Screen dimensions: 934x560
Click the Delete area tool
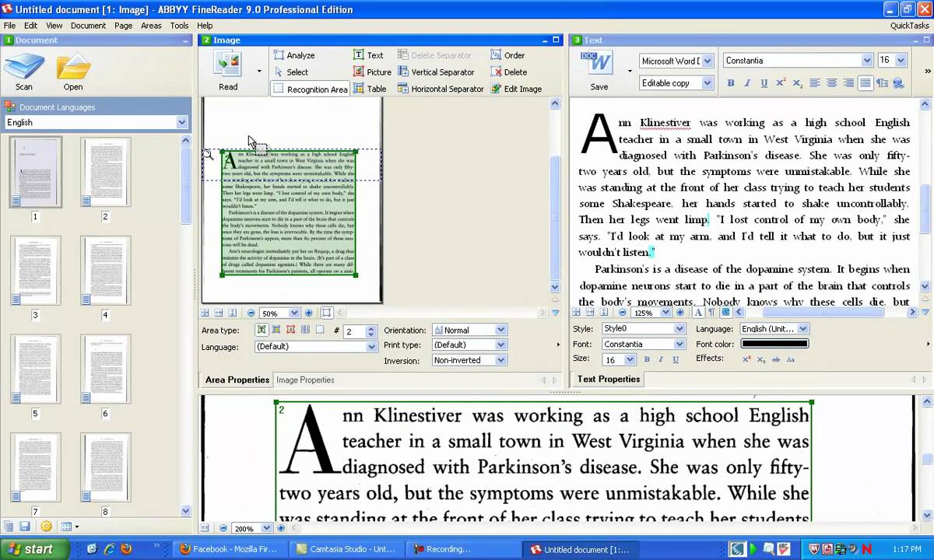[508, 72]
